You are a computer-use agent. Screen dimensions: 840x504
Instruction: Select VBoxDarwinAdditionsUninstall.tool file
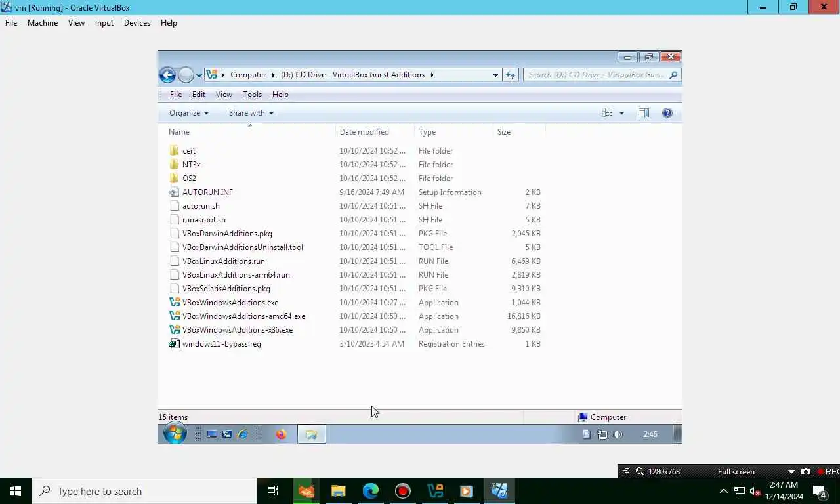coord(242,247)
